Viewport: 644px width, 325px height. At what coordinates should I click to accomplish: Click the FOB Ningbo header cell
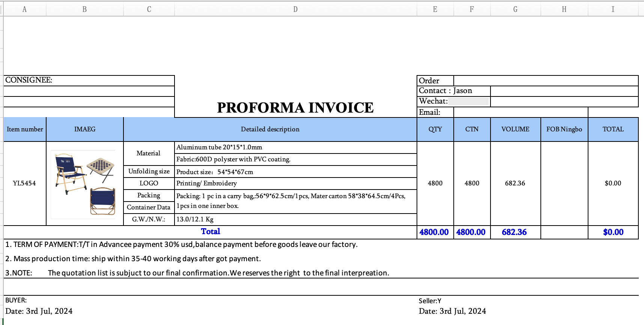[564, 129]
